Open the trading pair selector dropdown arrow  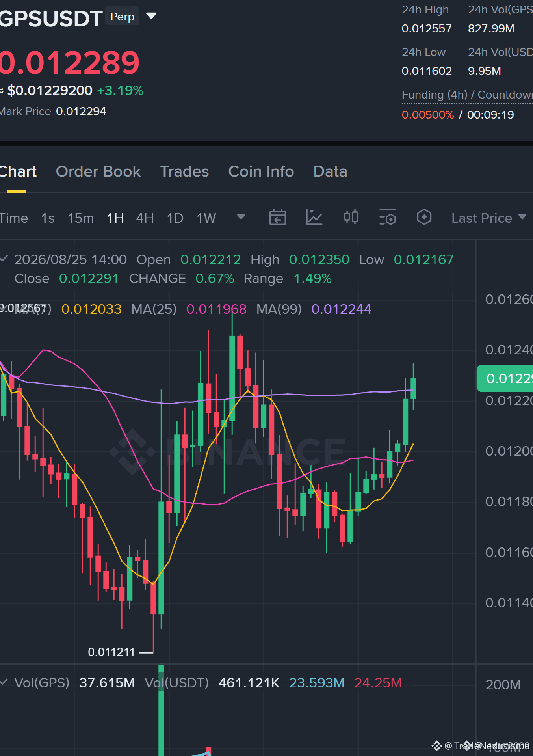pyautogui.click(x=151, y=16)
